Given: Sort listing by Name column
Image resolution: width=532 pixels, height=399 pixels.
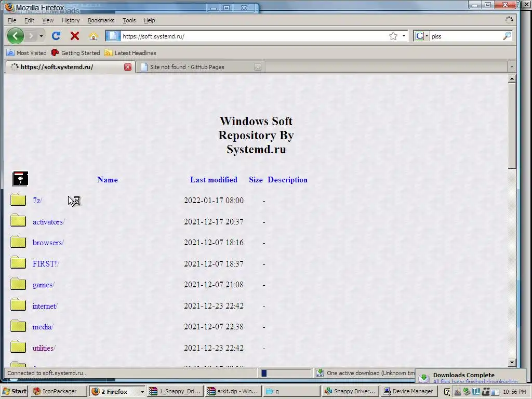Looking at the screenshot, I should click(x=107, y=180).
